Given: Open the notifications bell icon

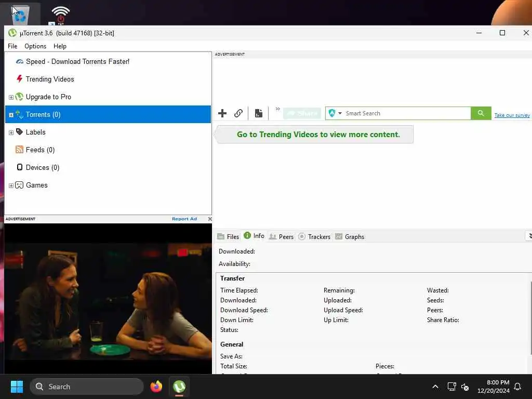Looking at the screenshot, I should click(x=518, y=387).
